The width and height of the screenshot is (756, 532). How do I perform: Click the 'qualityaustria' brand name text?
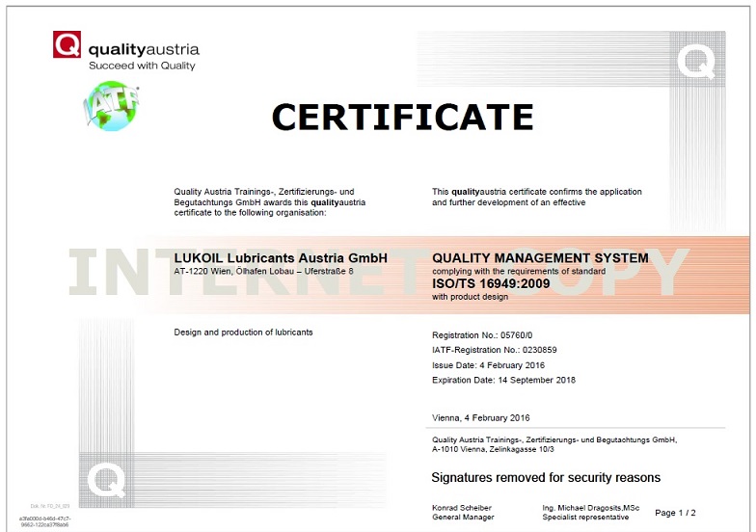[x=144, y=50]
